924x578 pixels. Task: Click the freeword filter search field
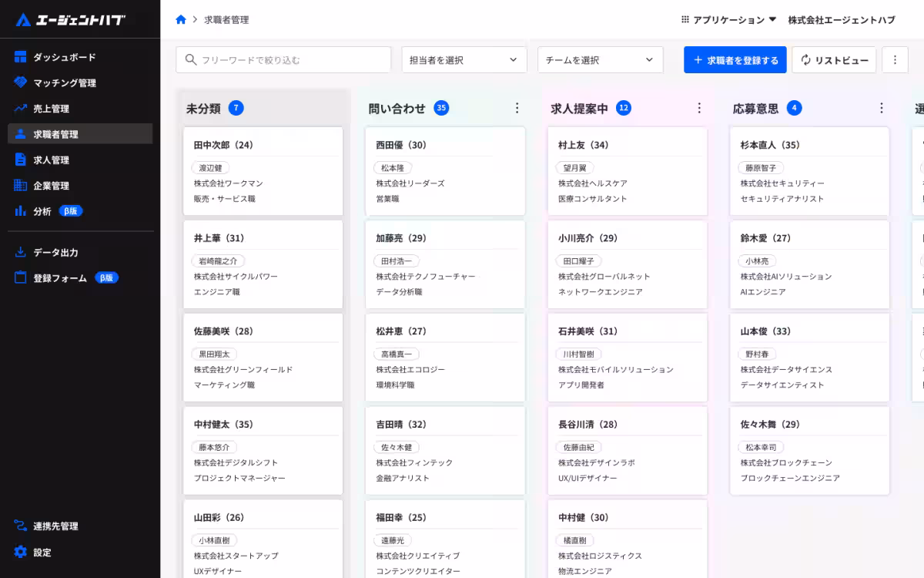click(x=283, y=59)
